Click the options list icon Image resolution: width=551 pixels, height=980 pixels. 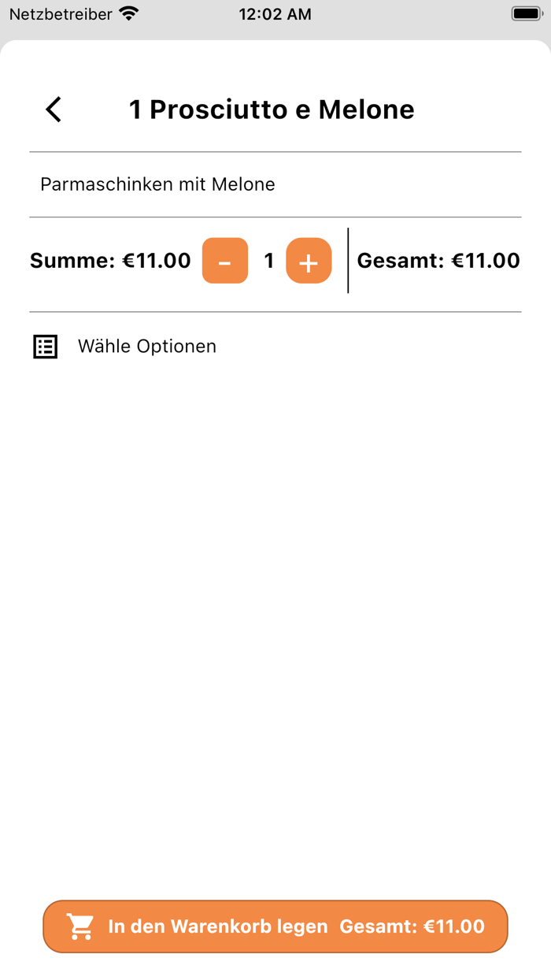(x=46, y=347)
